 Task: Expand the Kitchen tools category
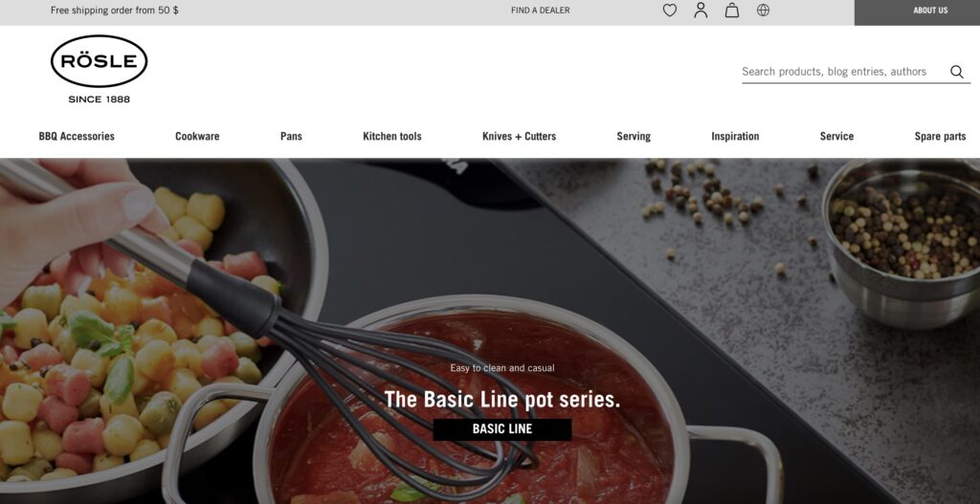tap(391, 136)
